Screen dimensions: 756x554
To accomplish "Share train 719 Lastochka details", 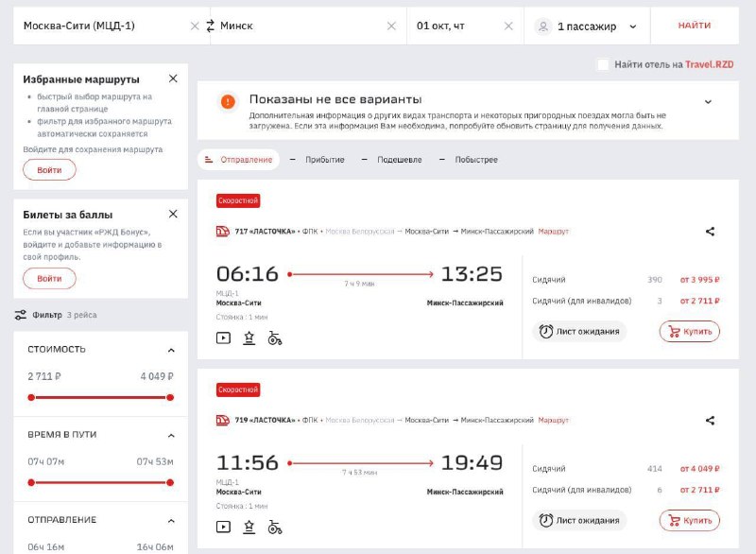I will click(711, 421).
